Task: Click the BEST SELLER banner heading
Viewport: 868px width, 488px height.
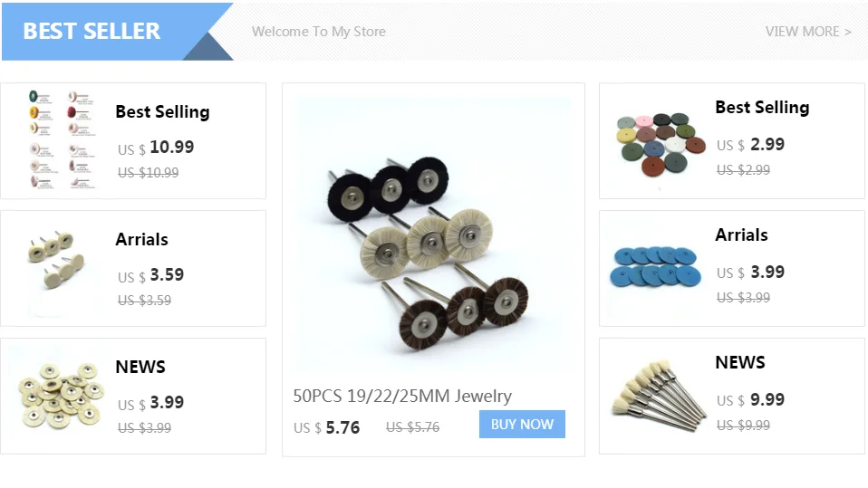Action: pos(92,31)
